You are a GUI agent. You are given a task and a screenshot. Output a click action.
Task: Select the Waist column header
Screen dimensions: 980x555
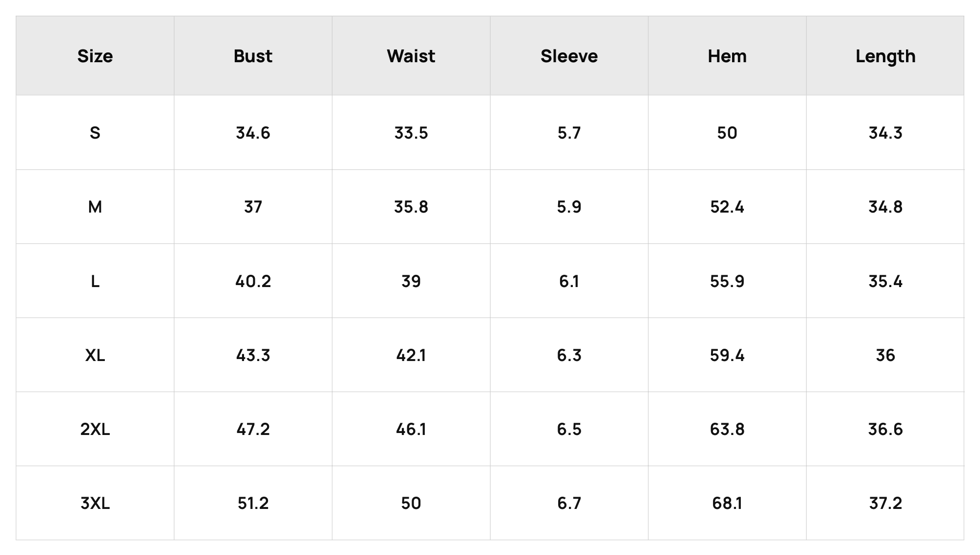click(411, 56)
